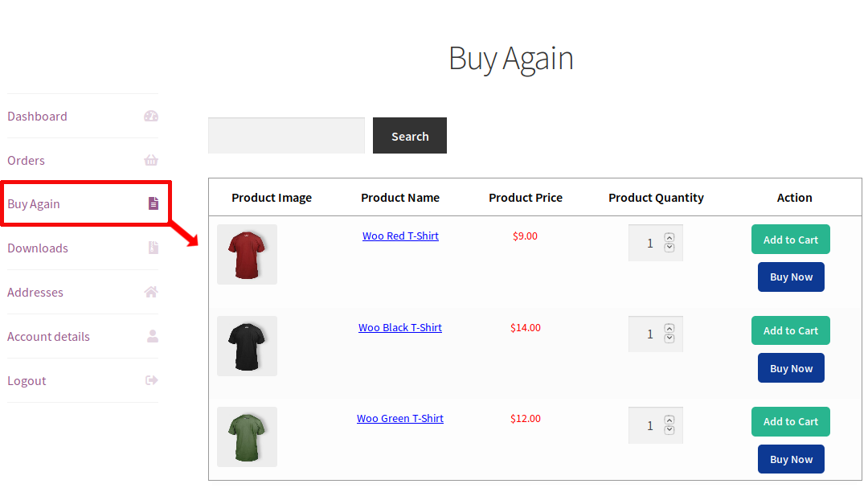Add Woo Red T-Shirt to cart
The image size is (868, 492).
[790, 239]
